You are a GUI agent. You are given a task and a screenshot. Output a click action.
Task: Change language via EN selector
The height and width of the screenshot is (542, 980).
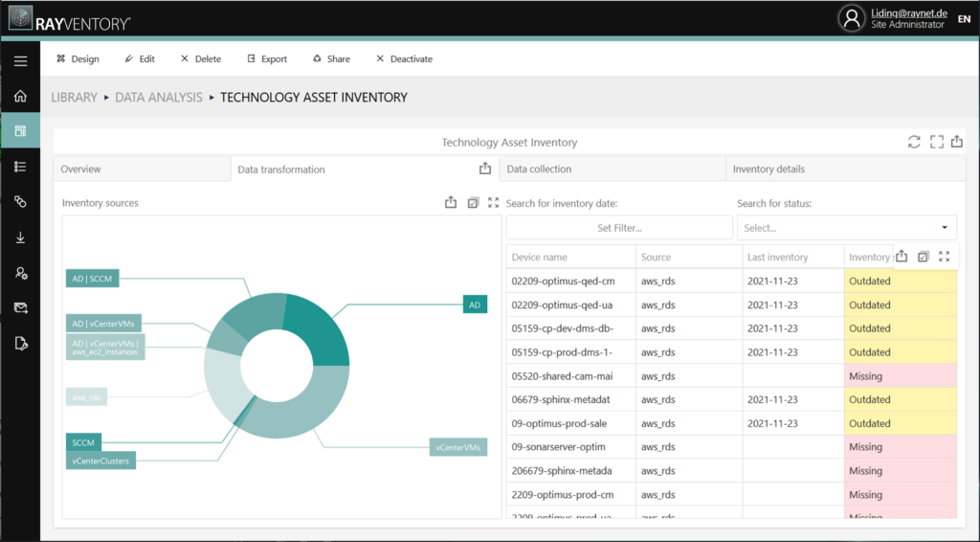click(964, 19)
